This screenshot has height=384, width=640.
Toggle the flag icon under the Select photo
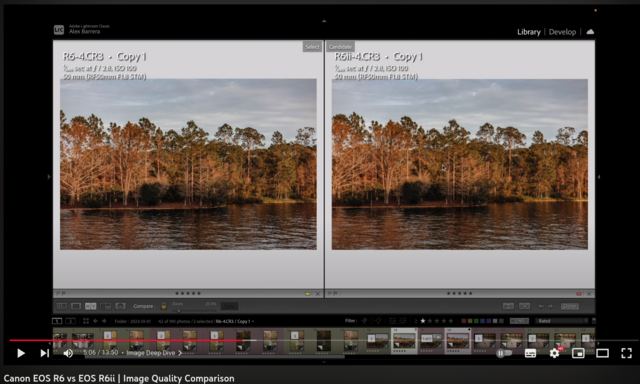(61, 294)
